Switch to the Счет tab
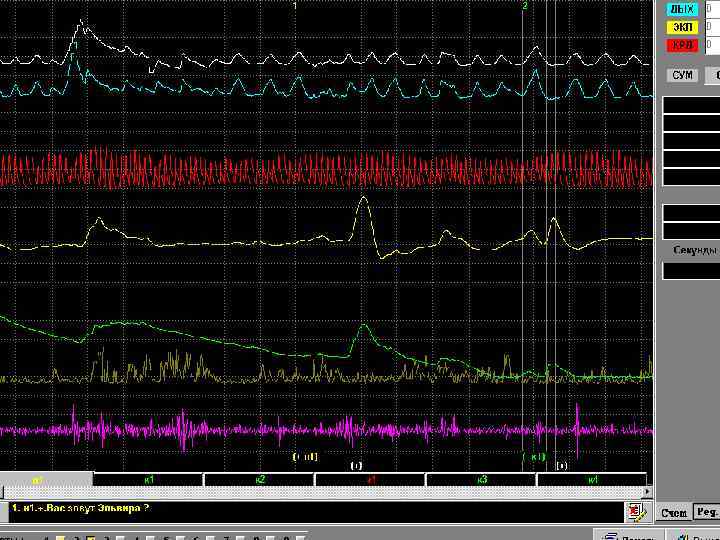Viewport: 720px width, 540px height. (x=674, y=513)
